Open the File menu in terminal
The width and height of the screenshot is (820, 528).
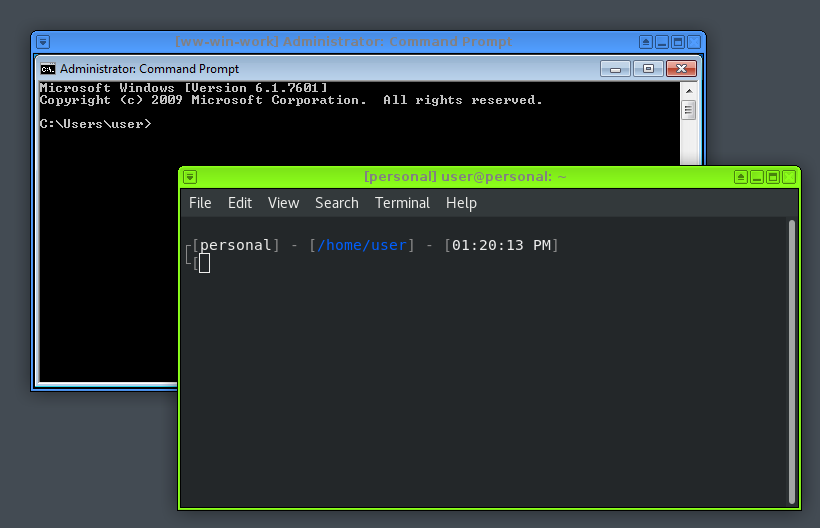[x=200, y=203]
